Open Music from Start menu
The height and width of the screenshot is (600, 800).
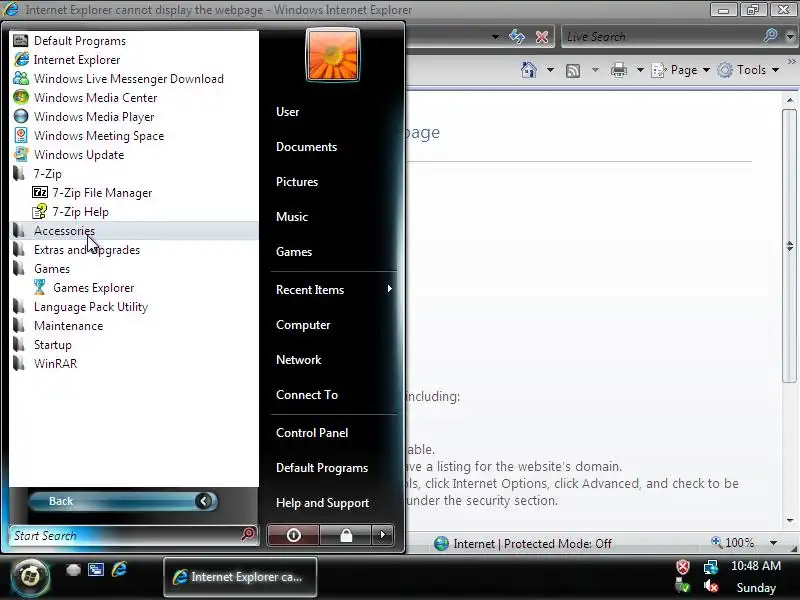click(334, 217)
